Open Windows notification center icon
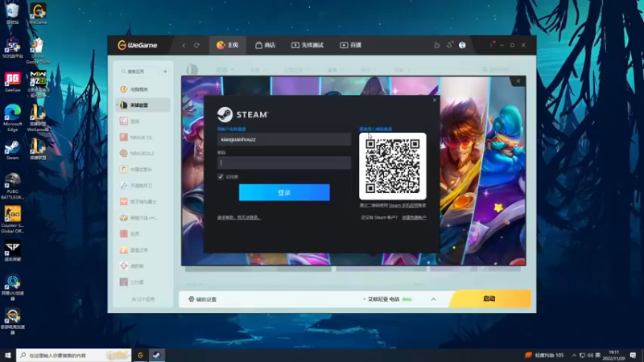The height and width of the screenshot is (362, 644). pyautogui.click(x=633, y=355)
